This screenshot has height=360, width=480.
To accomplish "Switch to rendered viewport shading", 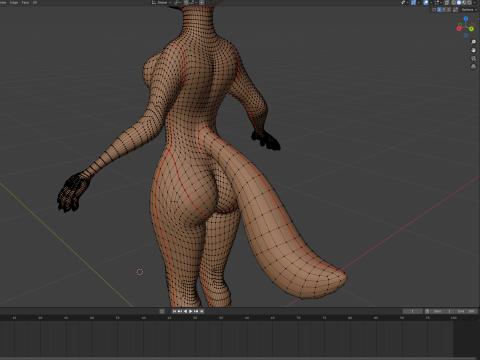I will click(x=469, y=3).
